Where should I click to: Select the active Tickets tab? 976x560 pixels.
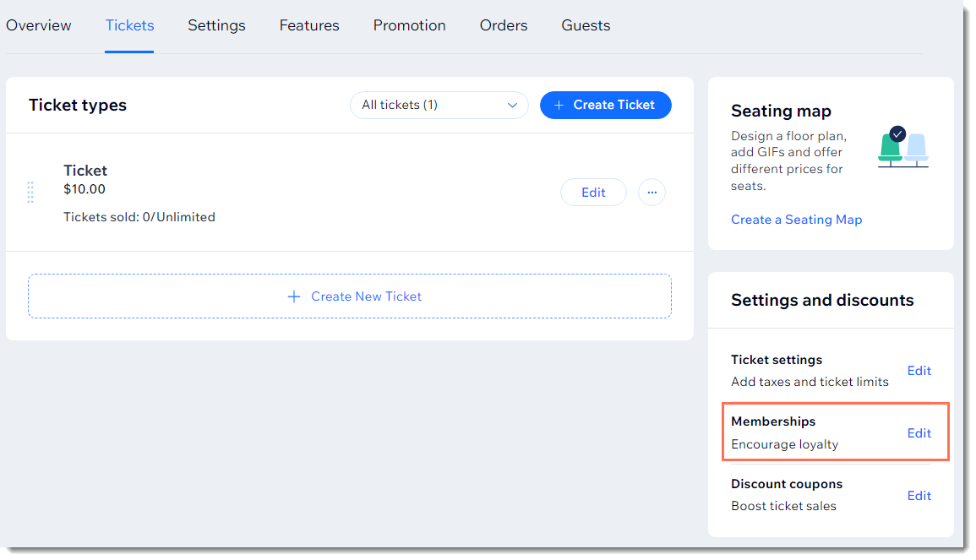pyautogui.click(x=129, y=25)
